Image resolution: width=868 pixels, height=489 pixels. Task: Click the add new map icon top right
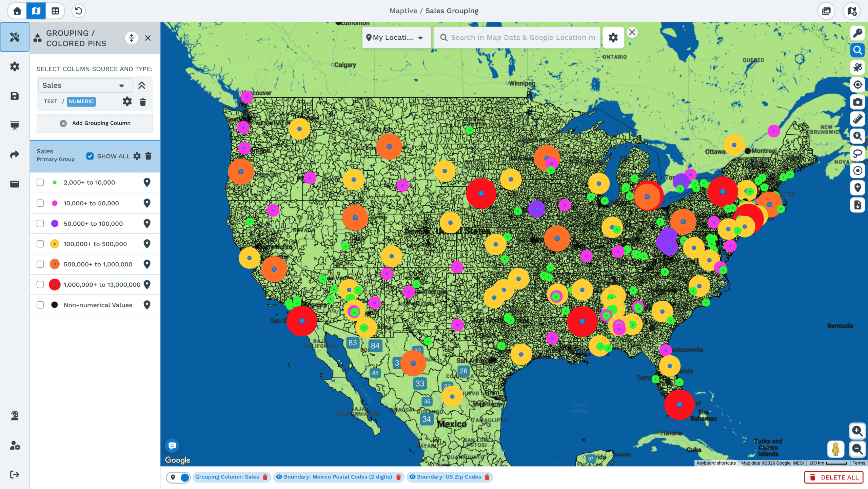(851, 11)
